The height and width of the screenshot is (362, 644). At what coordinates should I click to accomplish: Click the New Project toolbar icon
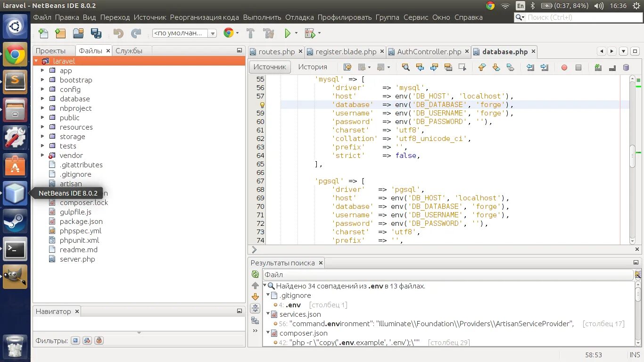pos(60,33)
